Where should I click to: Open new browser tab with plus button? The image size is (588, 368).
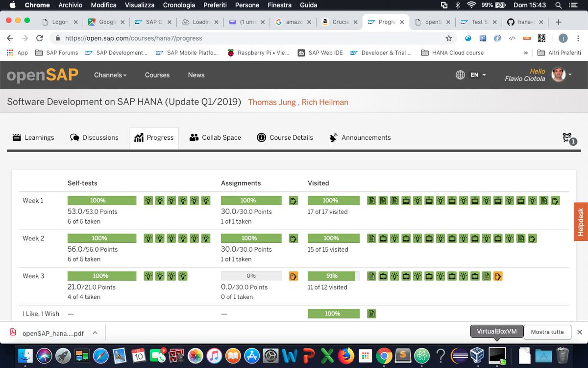point(559,22)
